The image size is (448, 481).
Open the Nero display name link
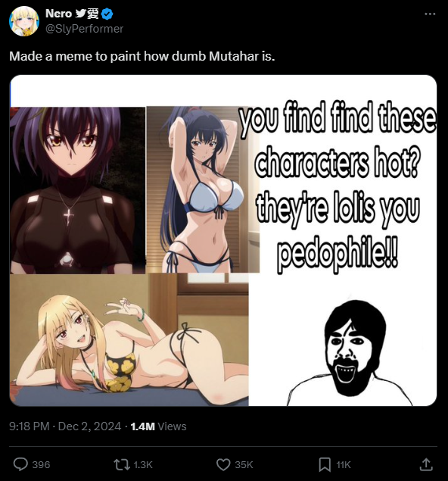coord(58,14)
